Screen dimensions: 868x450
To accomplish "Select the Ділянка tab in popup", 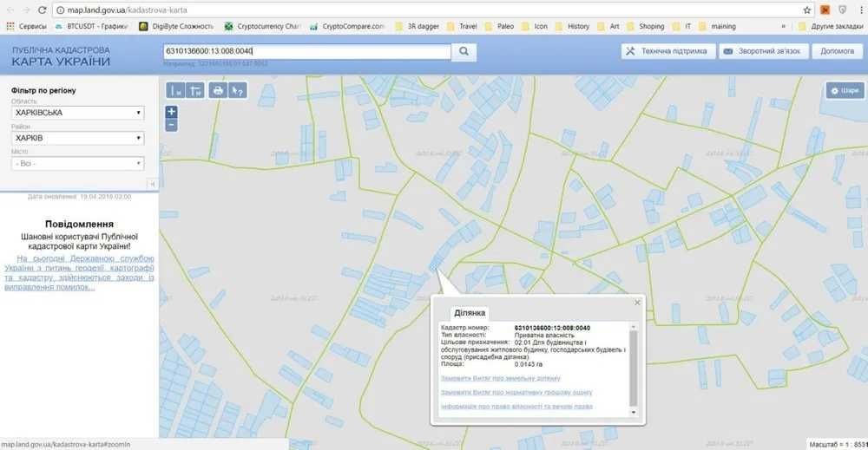I will pos(470,313).
